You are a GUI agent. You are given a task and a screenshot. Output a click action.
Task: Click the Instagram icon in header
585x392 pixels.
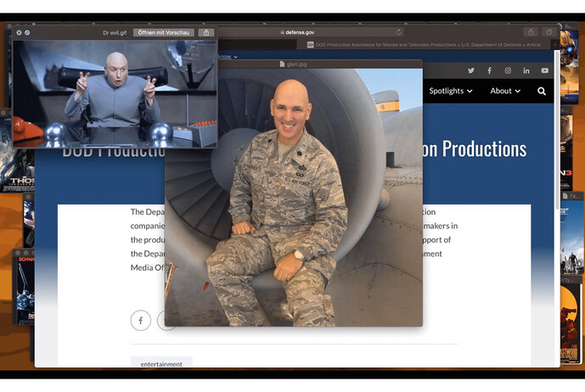point(508,70)
